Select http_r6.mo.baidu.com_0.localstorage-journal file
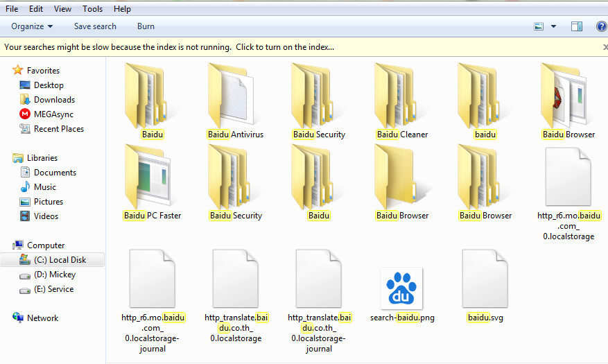This screenshot has height=364, width=608. (153, 301)
